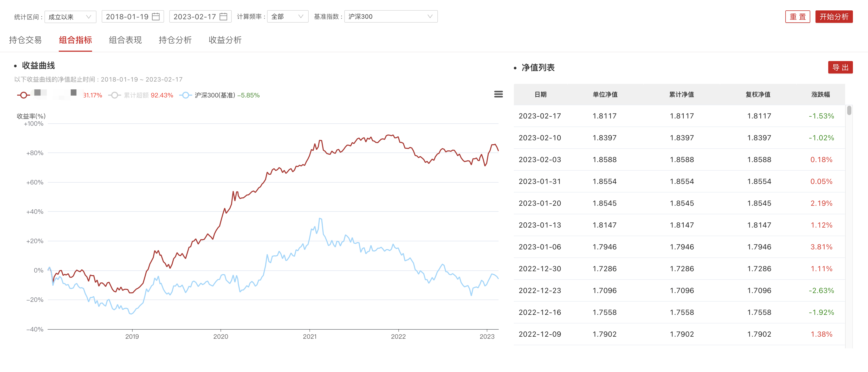Open the 持仓分析 tab

[x=175, y=40]
